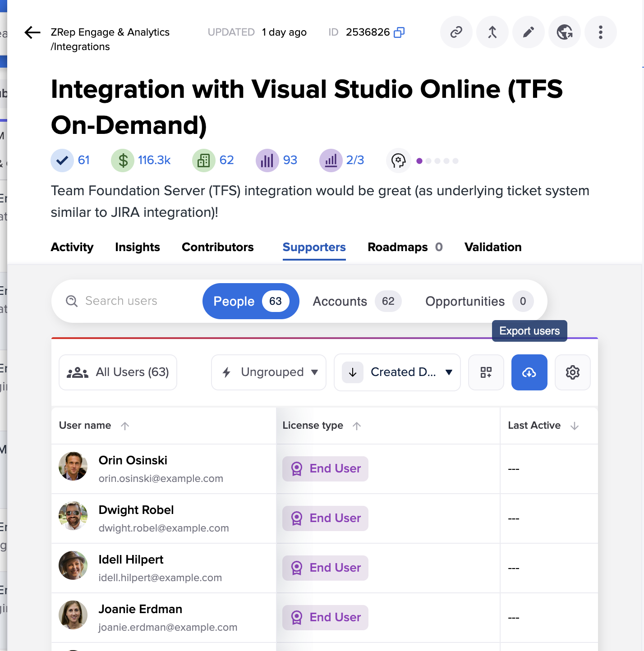Viewport: 644px width, 651px height.
Task: Open Joanie Erdman's avatar
Action: point(73,615)
